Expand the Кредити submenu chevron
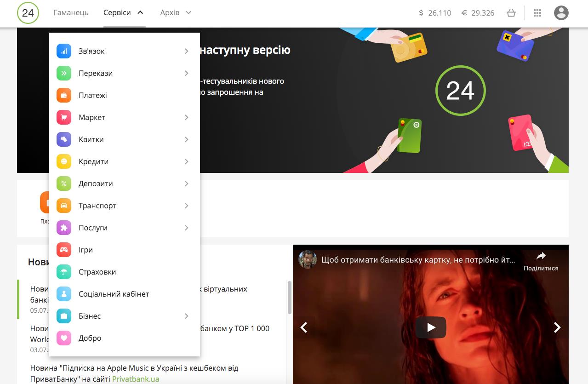The height and width of the screenshot is (384, 588). [x=186, y=161]
